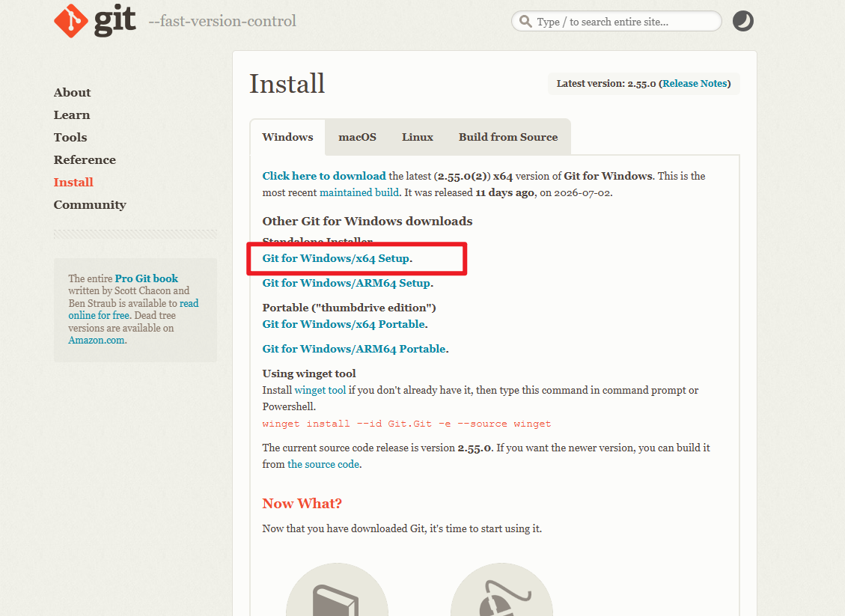Click the 'Other Git for Windows downloads' heading
Image resolution: width=845 pixels, height=616 pixels.
click(367, 221)
